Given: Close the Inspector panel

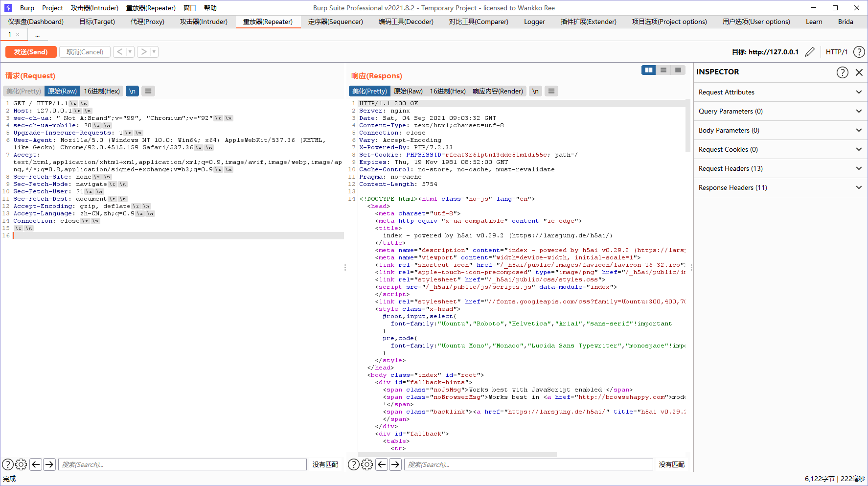Looking at the screenshot, I should [859, 72].
